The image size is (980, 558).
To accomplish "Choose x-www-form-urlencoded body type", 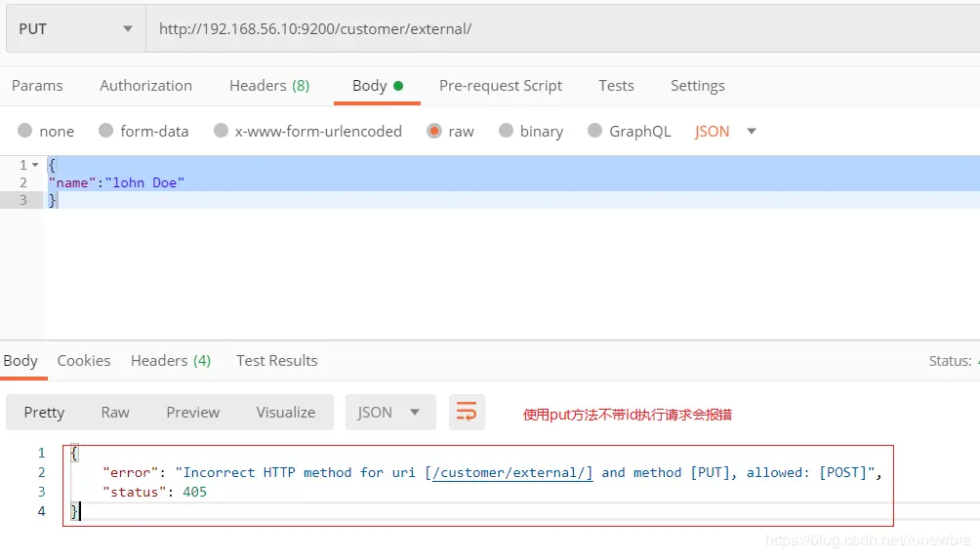I will pos(221,131).
